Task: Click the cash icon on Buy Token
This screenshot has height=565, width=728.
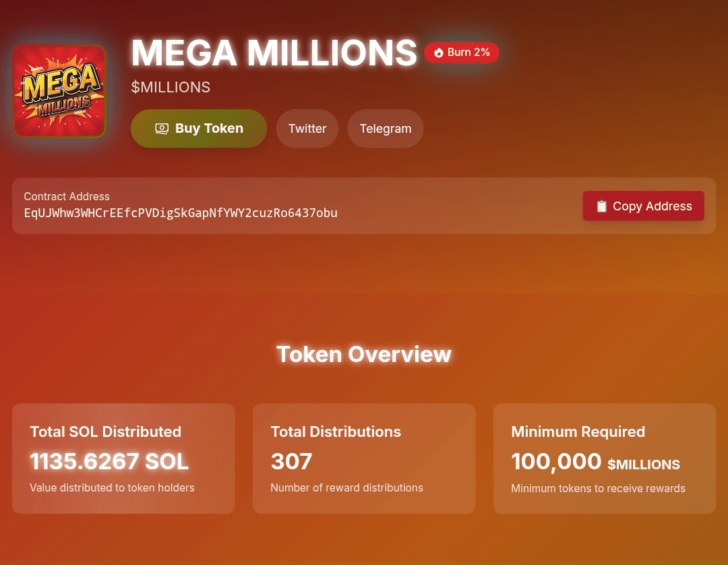Action: (162, 128)
